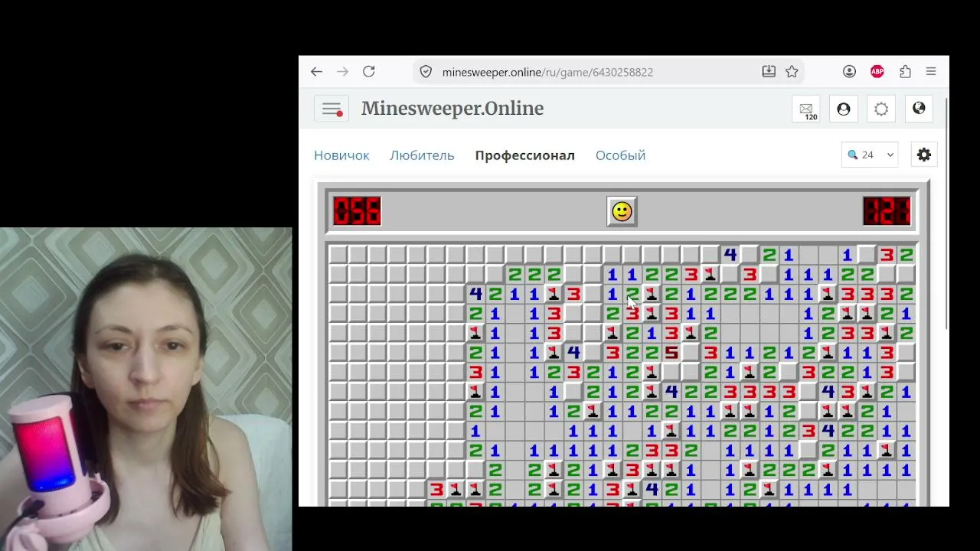
Task: Open the browser extensions puzzle icon
Action: [905, 72]
